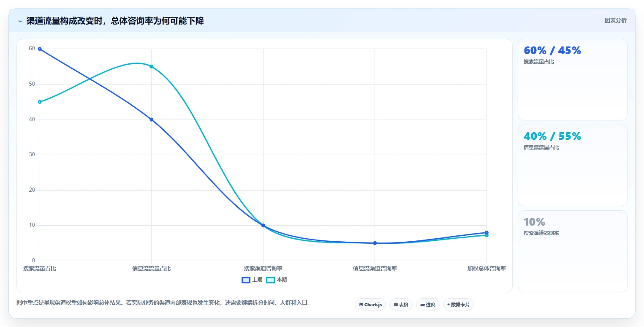Click the 搜索流量占比 caption in the first card
644x327 pixels.
539,62
